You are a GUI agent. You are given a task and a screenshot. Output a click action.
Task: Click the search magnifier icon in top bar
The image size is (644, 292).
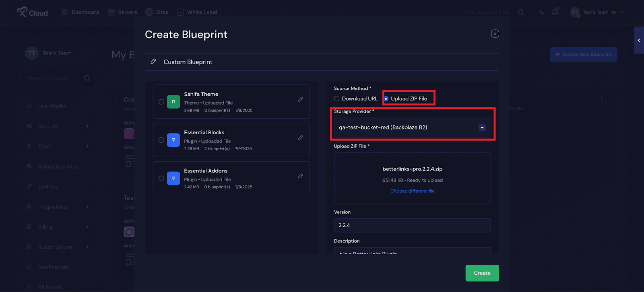pyautogui.click(x=521, y=12)
